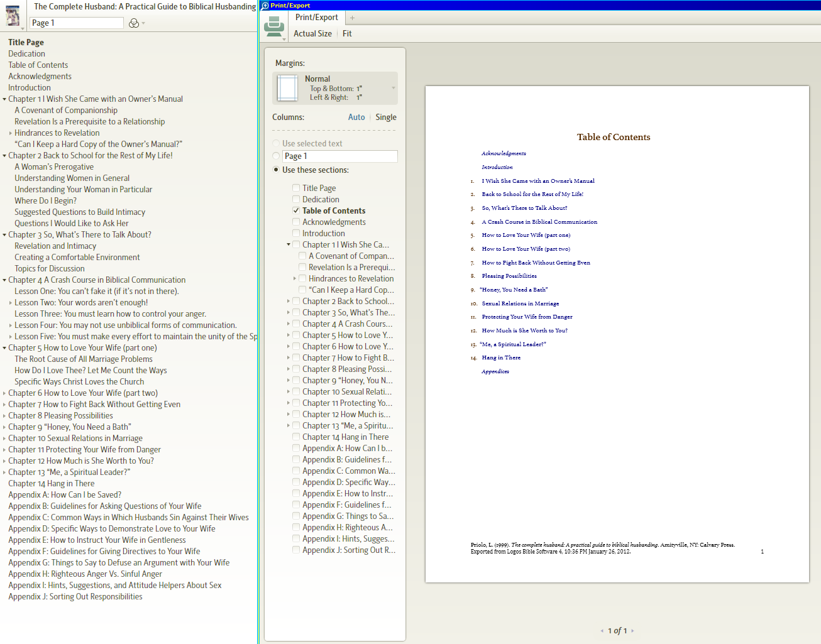Select A Woman's Prerogative in contents
This screenshot has width=821, height=644.
pyautogui.click(x=54, y=167)
